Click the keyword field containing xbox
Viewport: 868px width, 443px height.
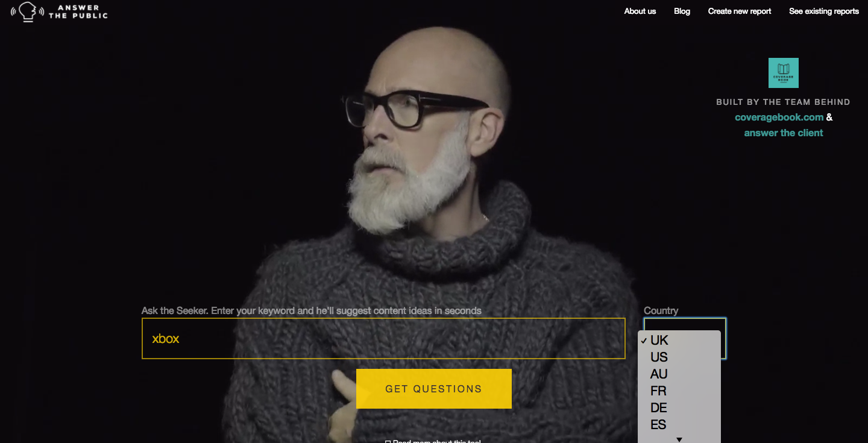(383, 338)
